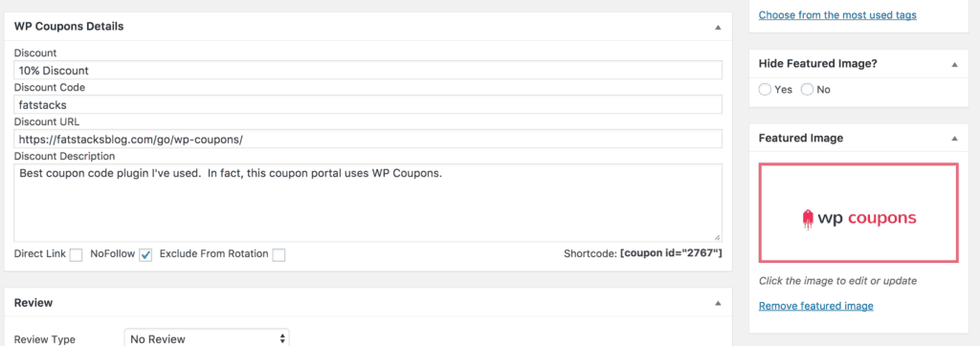Click the Discount field with 10% Discount
This screenshot has width=980, height=346.
367,70
